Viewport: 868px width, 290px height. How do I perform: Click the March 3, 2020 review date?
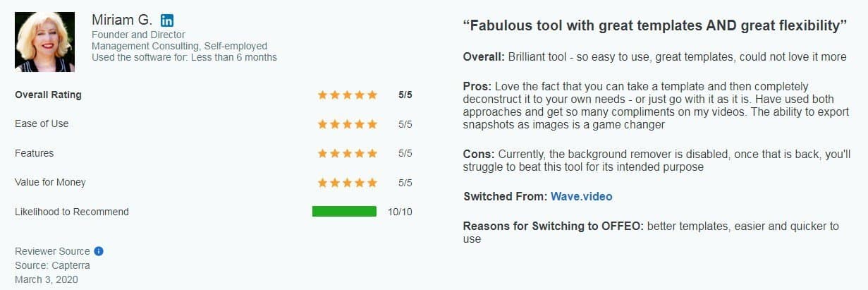(46, 279)
